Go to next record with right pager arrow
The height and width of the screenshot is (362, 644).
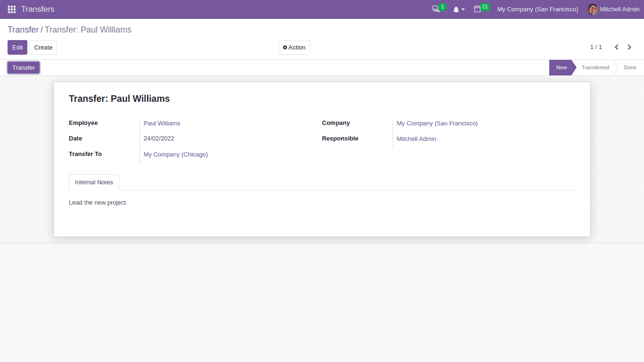point(629,47)
